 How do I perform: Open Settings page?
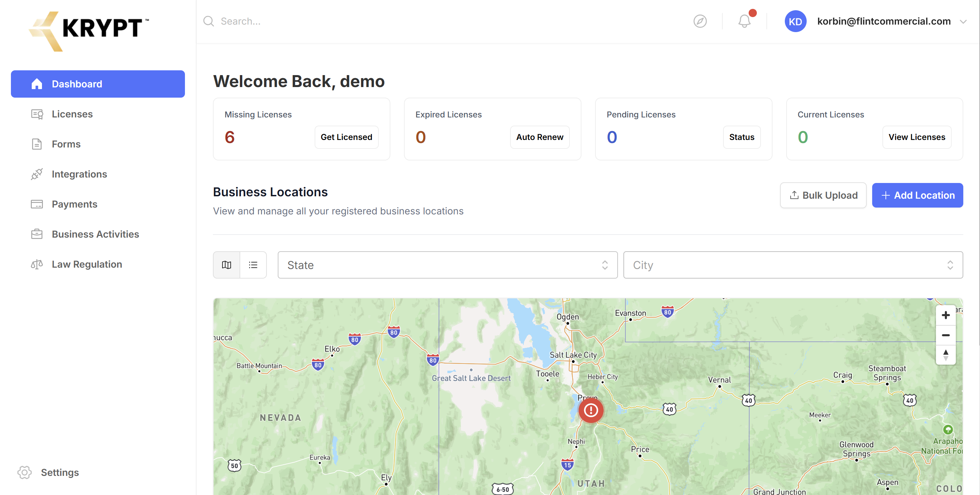coord(60,472)
